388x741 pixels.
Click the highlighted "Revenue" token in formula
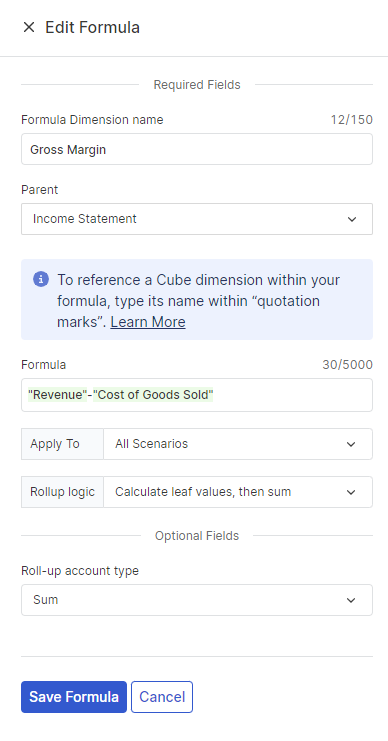tap(58, 395)
